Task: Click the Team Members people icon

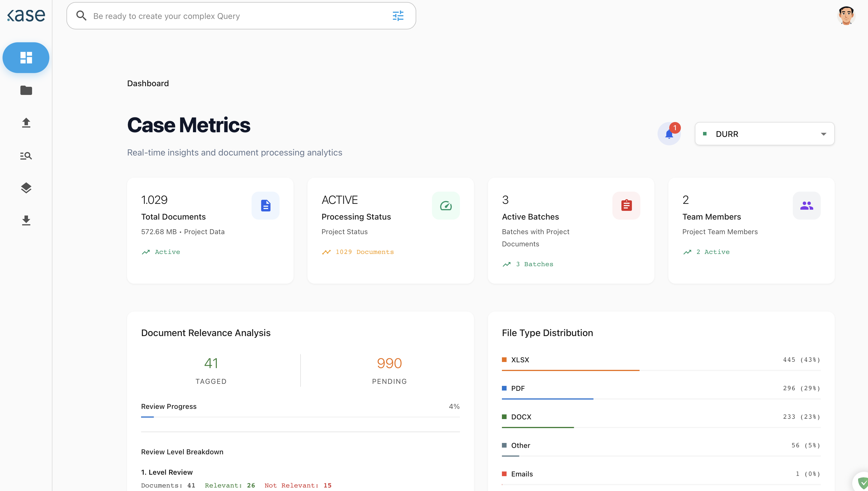Action: click(x=806, y=205)
